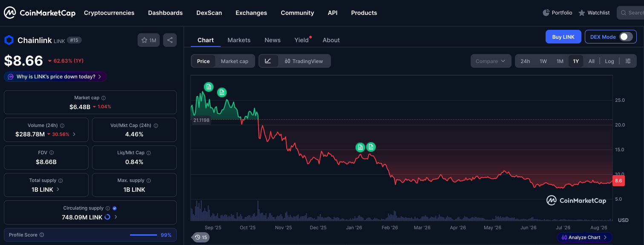Open the left news marker near Jan '26
The image size is (644, 245).
pos(360,147)
